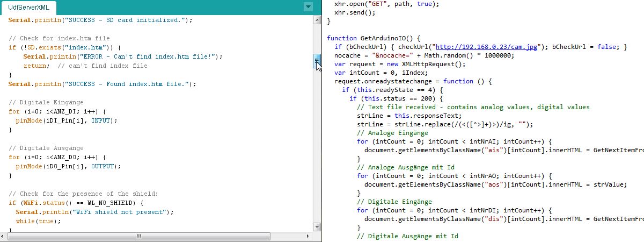Click the "SUCCESS - Found index.htm file." line
644x242 pixels.
pyautogui.click(x=102, y=84)
